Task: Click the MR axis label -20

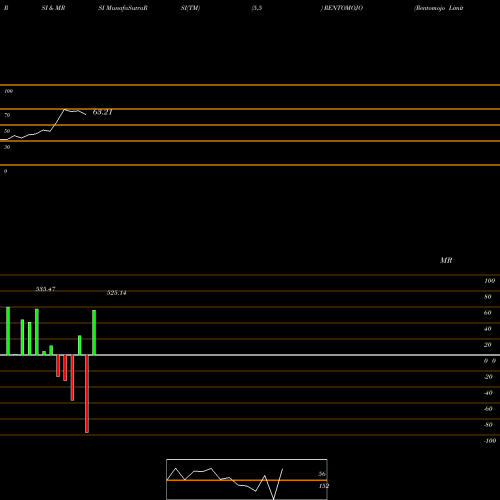Action: [x=488, y=377]
